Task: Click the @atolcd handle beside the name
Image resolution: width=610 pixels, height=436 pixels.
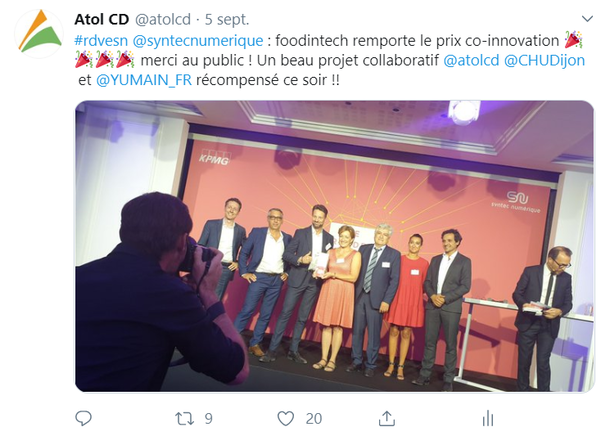Action: tap(163, 19)
